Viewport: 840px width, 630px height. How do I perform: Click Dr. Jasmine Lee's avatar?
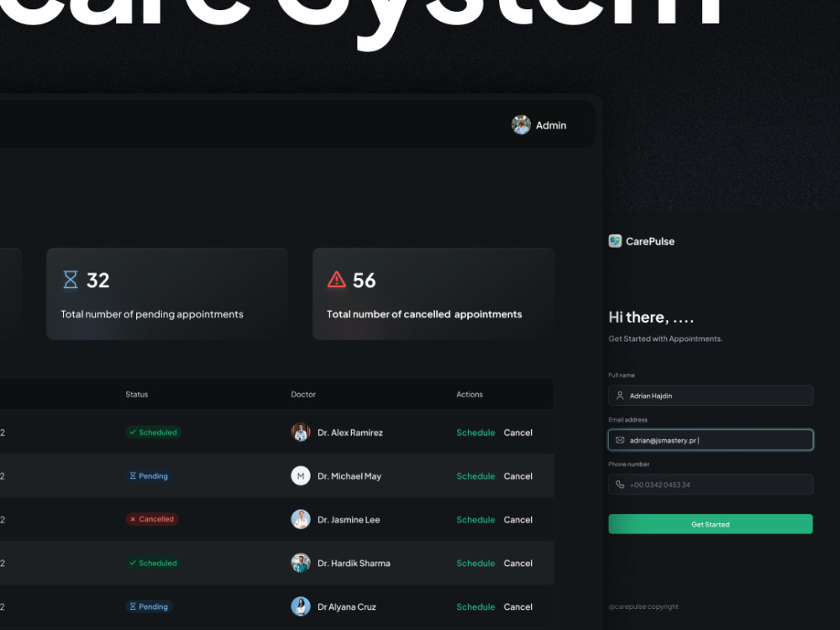[301, 519]
